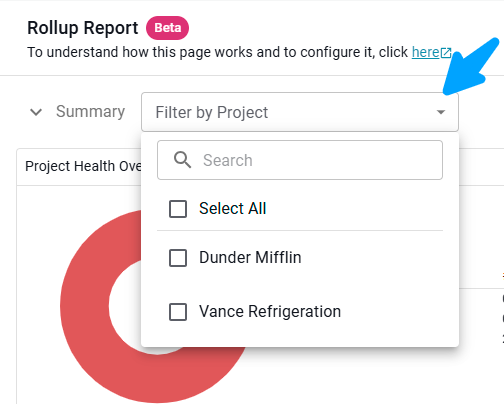This screenshot has width=504, height=404.
Task: Click the blue arrow annotation
Action: coord(471,67)
